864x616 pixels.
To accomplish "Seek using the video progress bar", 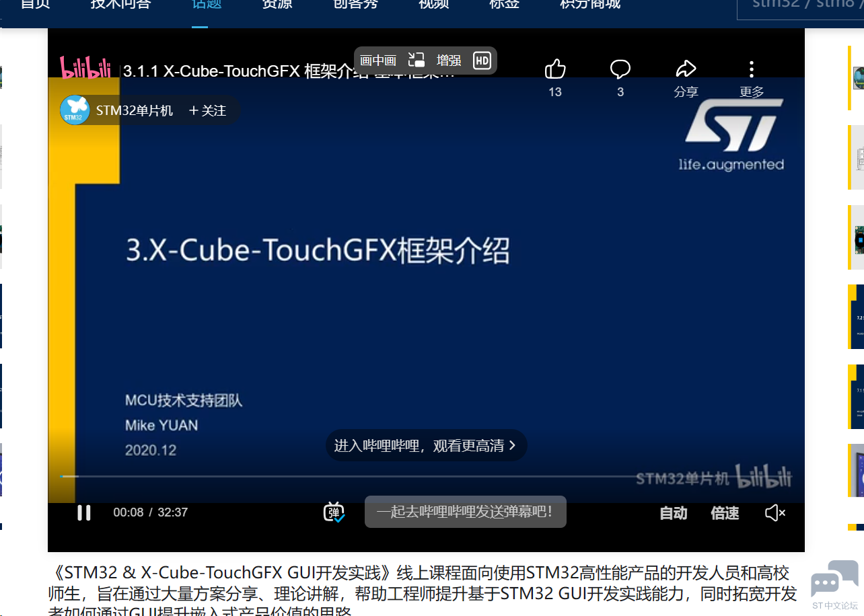I will pos(426,476).
